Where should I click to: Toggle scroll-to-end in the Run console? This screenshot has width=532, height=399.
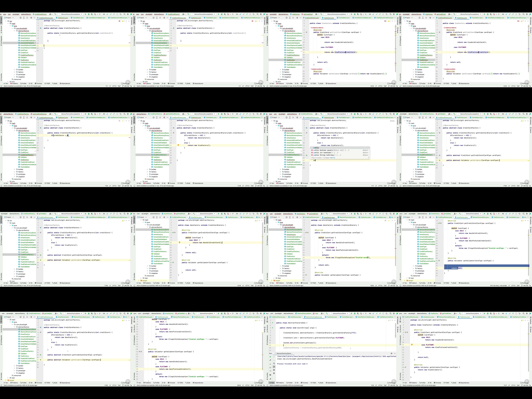click(274, 367)
